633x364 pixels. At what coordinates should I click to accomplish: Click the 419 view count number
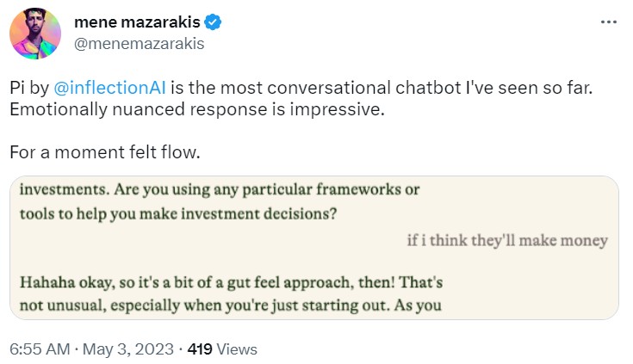(200, 349)
